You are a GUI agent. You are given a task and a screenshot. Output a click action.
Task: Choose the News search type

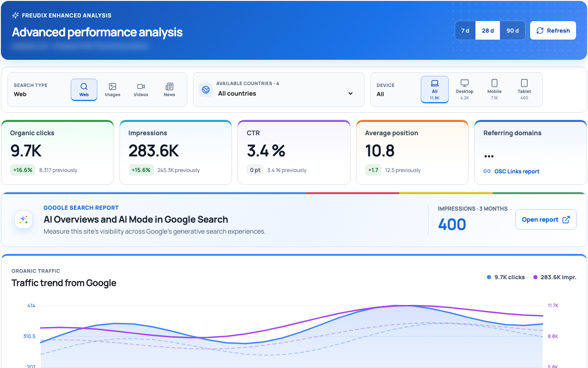click(x=170, y=90)
